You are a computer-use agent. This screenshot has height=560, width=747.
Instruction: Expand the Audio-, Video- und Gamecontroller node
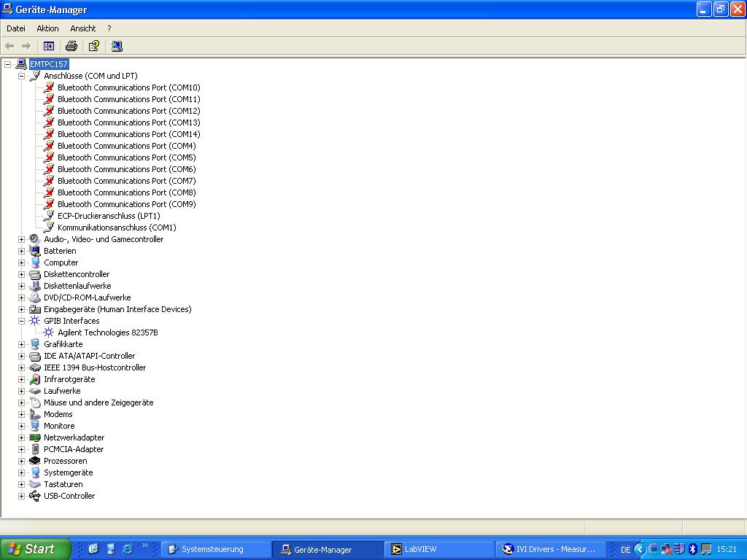(21, 239)
